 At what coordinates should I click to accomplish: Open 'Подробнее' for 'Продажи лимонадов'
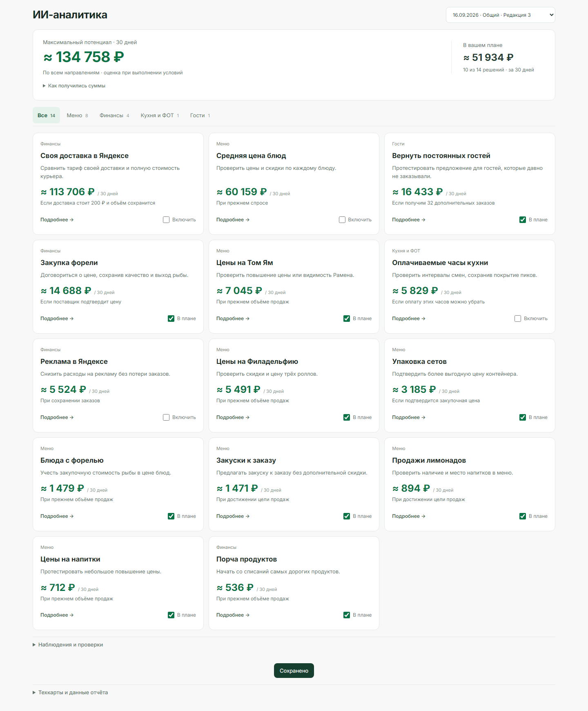pyautogui.click(x=409, y=516)
